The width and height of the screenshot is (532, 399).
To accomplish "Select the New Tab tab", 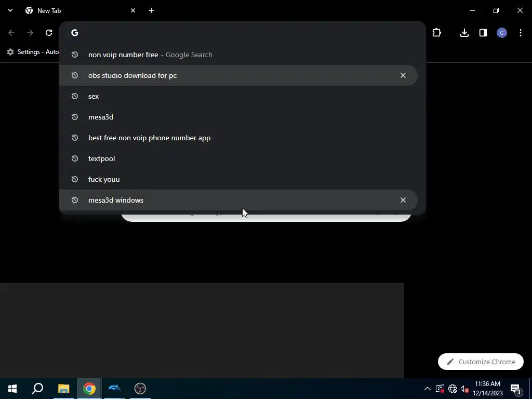I will point(81,10).
